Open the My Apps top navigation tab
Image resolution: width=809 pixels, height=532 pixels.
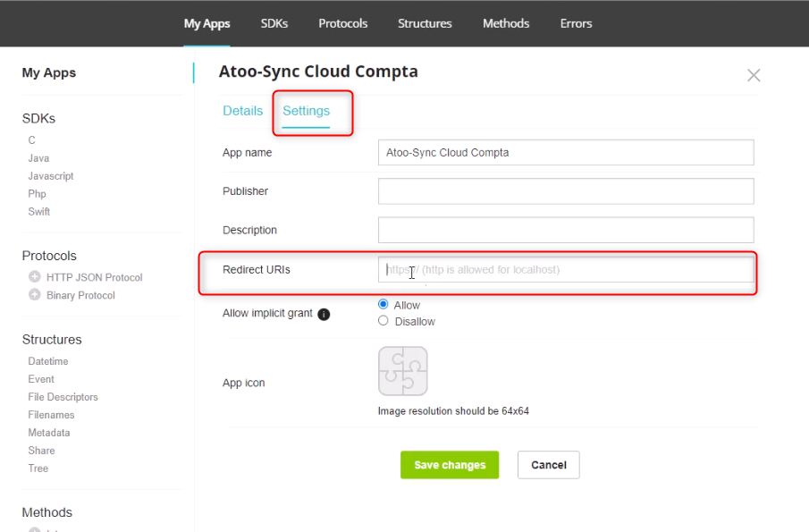[206, 24]
